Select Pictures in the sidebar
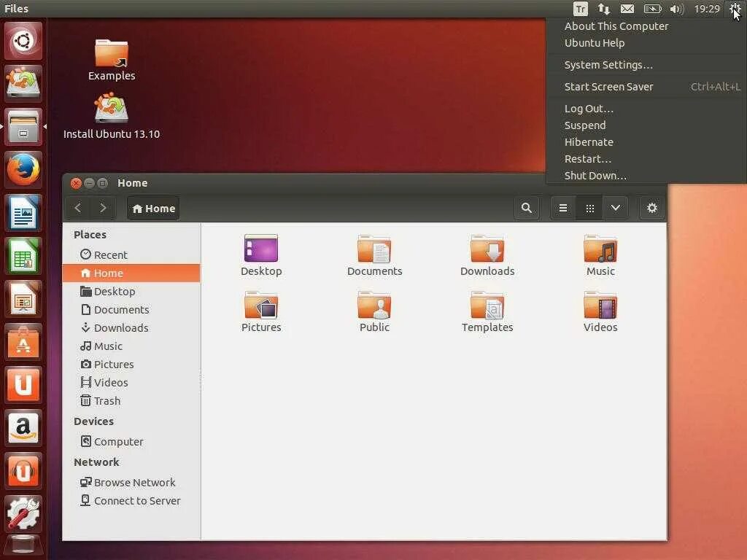The image size is (747, 560). tap(131, 365)
